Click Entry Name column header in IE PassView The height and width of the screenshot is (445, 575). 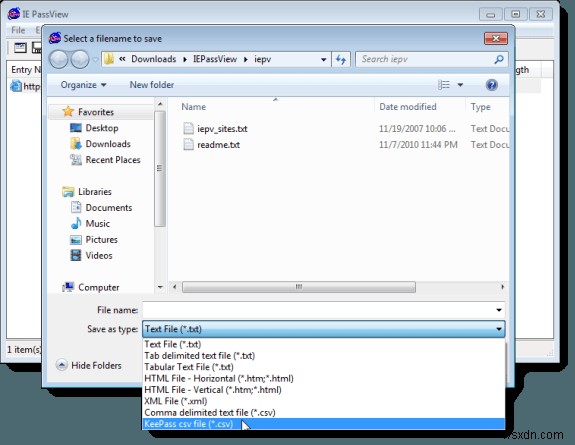(26, 70)
